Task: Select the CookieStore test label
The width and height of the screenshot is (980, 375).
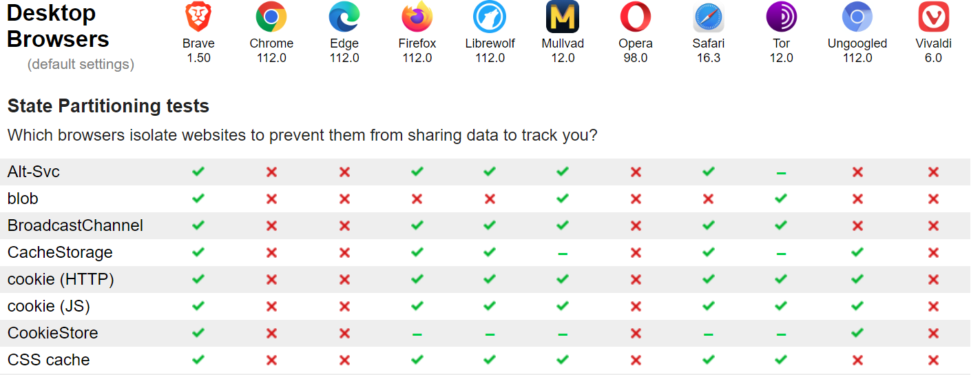Action: (x=53, y=333)
